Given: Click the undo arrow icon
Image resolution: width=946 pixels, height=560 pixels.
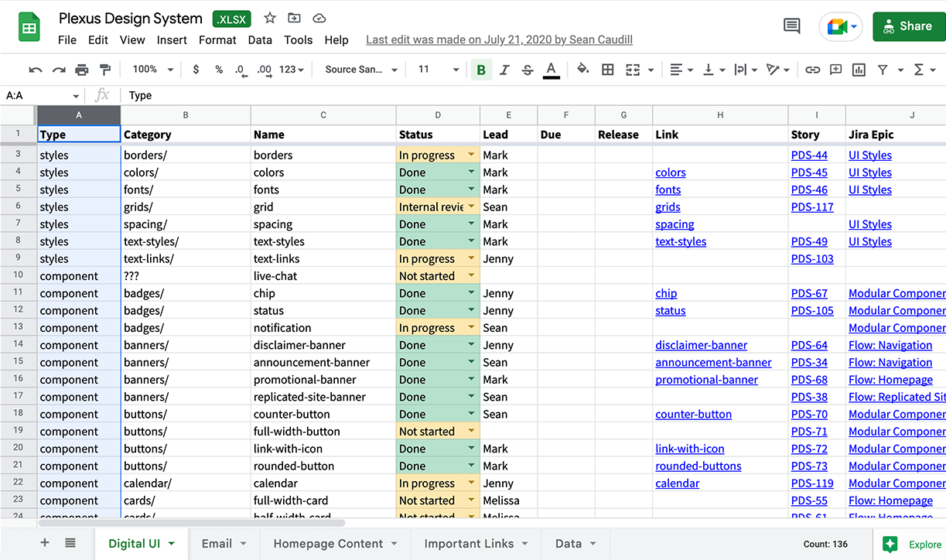Looking at the screenshot, I should click(36, 70).
